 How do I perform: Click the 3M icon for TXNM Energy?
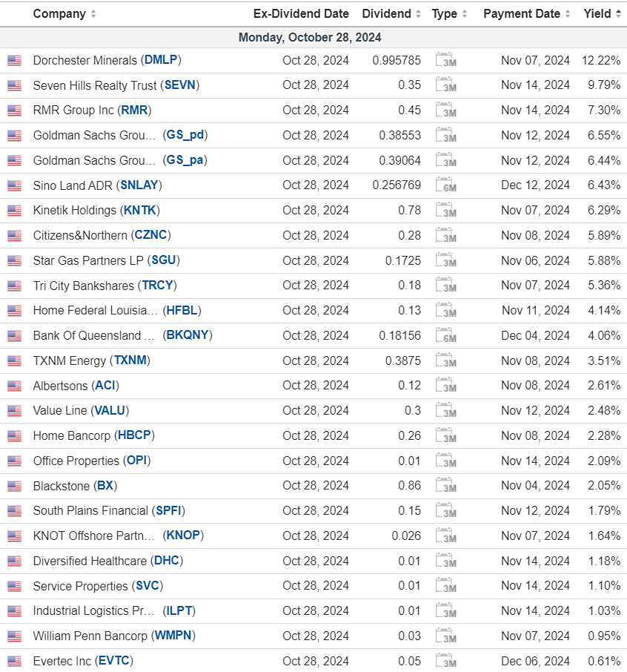tap(445, 361)
